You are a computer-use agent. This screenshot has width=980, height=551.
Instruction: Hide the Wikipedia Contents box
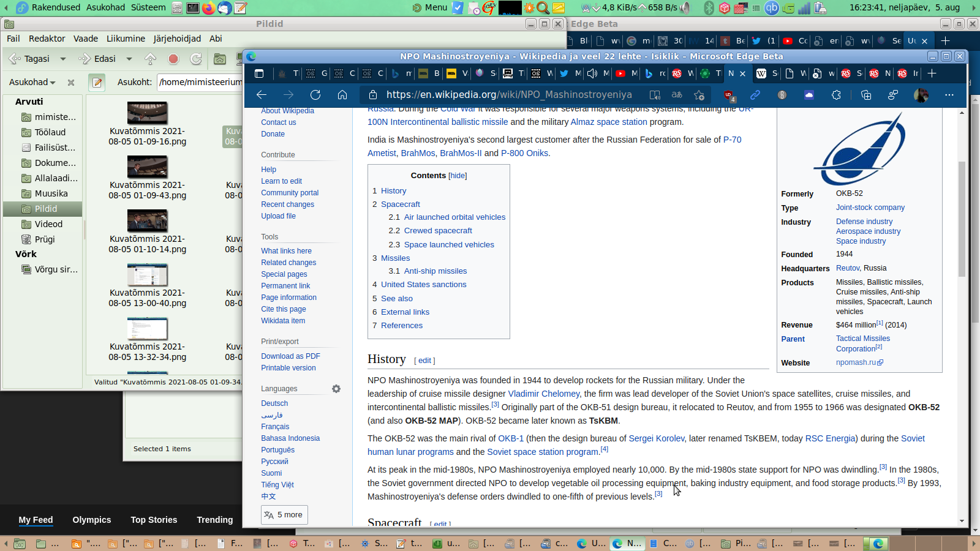(458, 176)
